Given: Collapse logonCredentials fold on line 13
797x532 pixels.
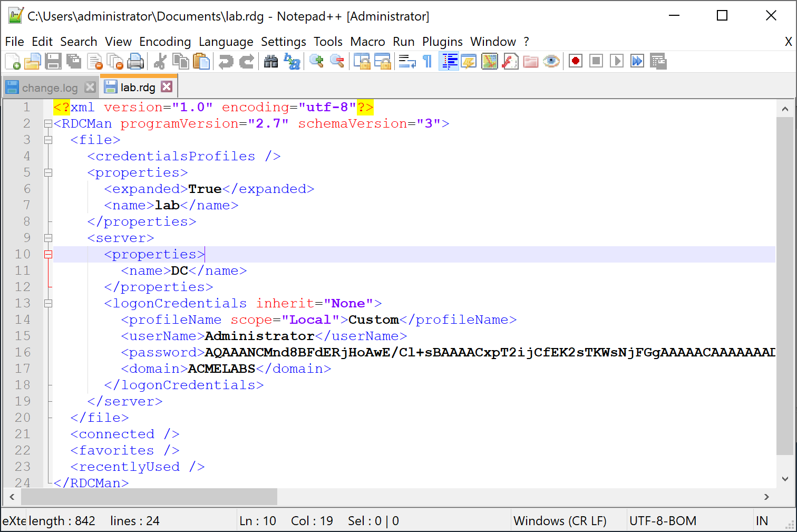Looking at the screenshot, I should coord(48,304).
